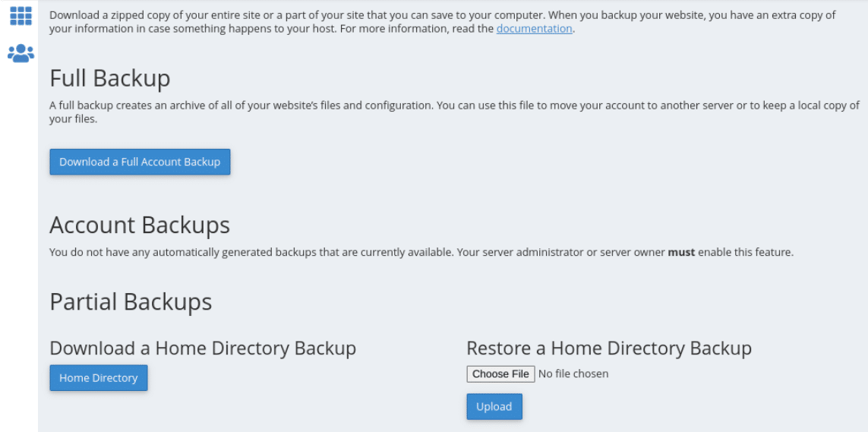The image size is (868, 432).
Task: Click the Account Backups heading
Action: [x=140, y=225]
